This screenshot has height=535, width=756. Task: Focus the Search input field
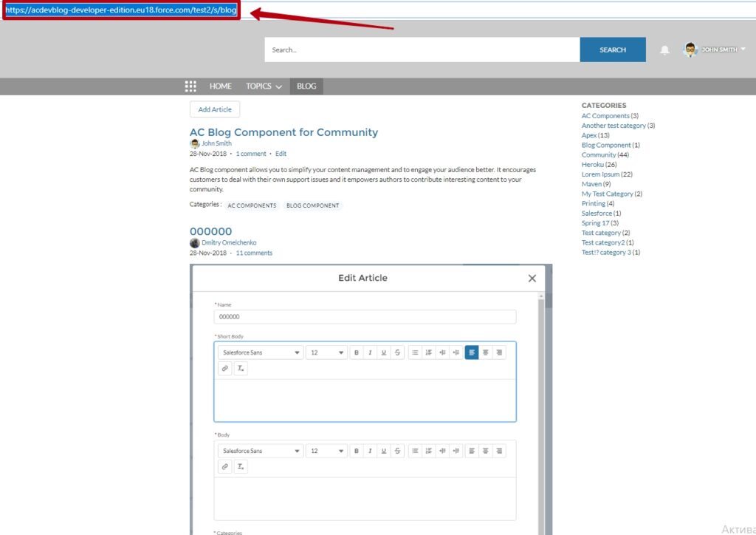point(422,50)
